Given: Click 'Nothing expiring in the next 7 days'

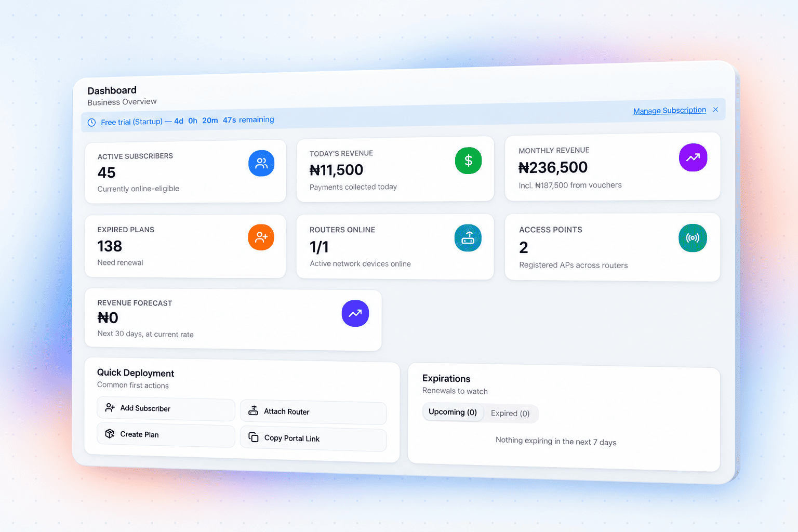Looking at the screenshot, I should [556, 441].
